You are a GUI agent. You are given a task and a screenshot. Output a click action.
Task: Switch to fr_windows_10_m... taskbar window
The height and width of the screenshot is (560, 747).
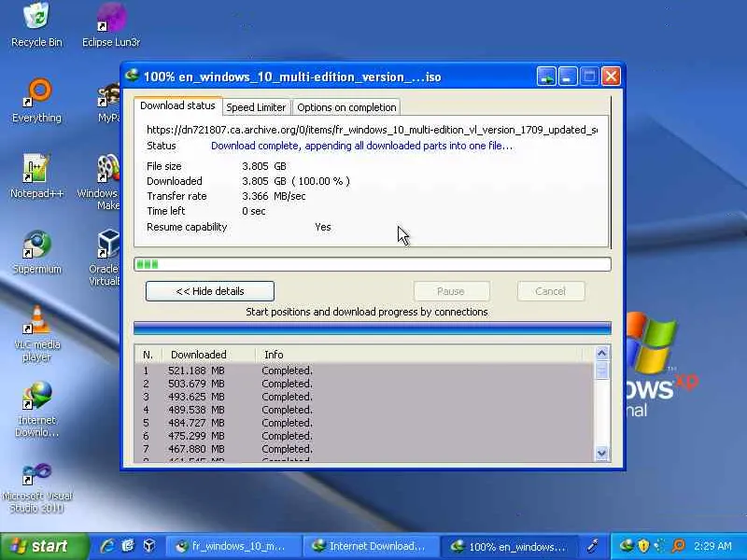click(233, 546)
